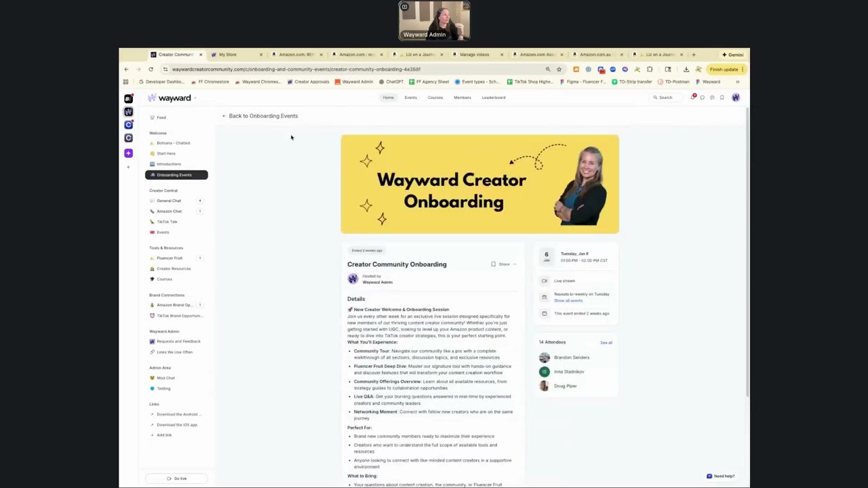868x488 pixels.
Task: Collapse the Links sidebar section
Action: pos(154,405)
